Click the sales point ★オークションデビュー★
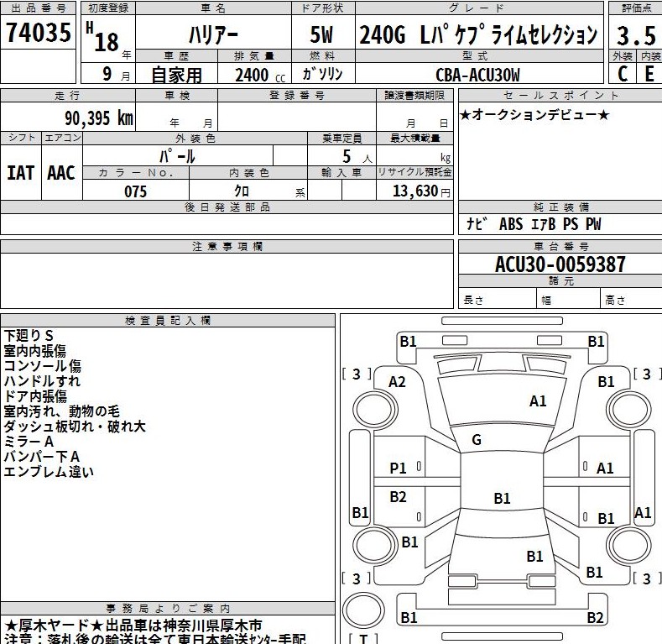Image resolution: width=662 pixels, height=644 pixels. pyautogui.click(x=534, y=114)
